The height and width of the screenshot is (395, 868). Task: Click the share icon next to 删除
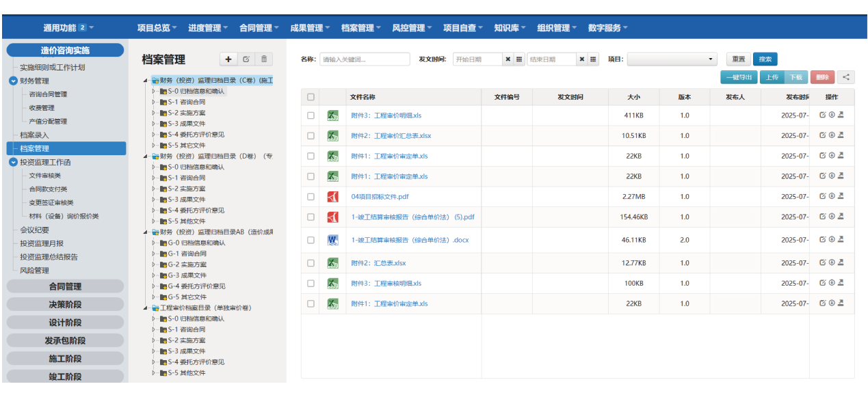click(x=846, y=77)
